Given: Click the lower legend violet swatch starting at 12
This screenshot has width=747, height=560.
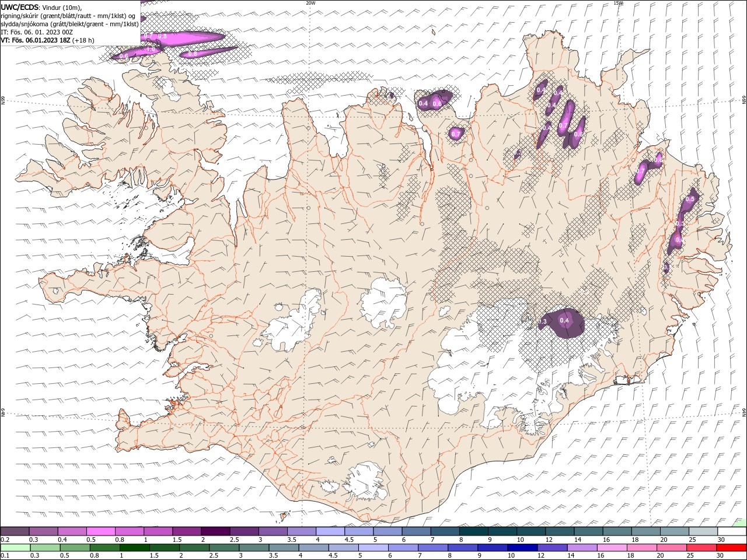Looking at the screenshot, I should tap(552, 548).
